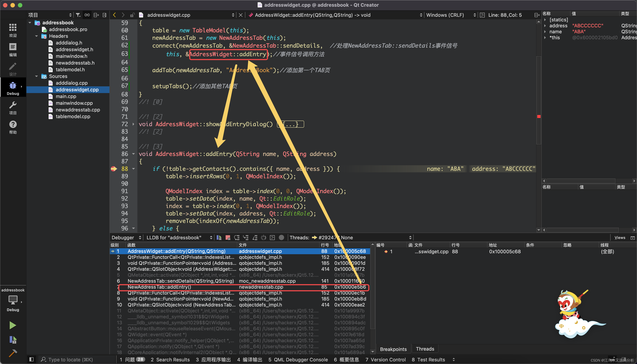Click the green Run button

point(13,325)
